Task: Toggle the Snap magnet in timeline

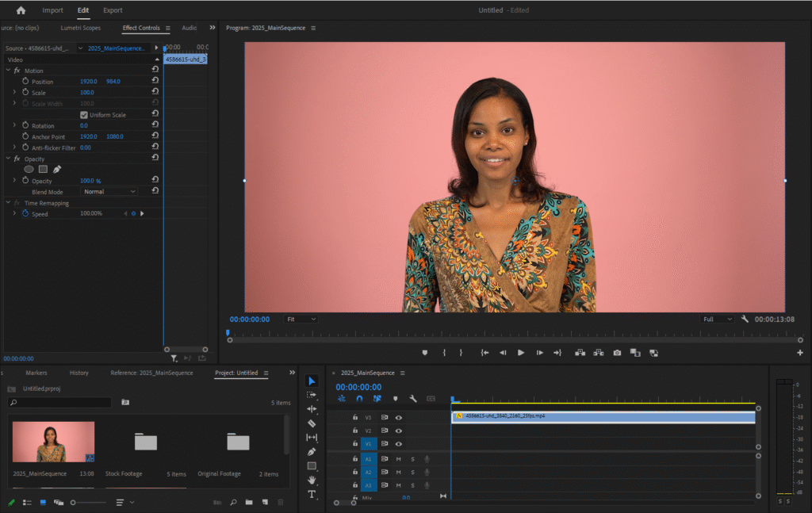Action: pyautogui.click(x=359, y=399)
